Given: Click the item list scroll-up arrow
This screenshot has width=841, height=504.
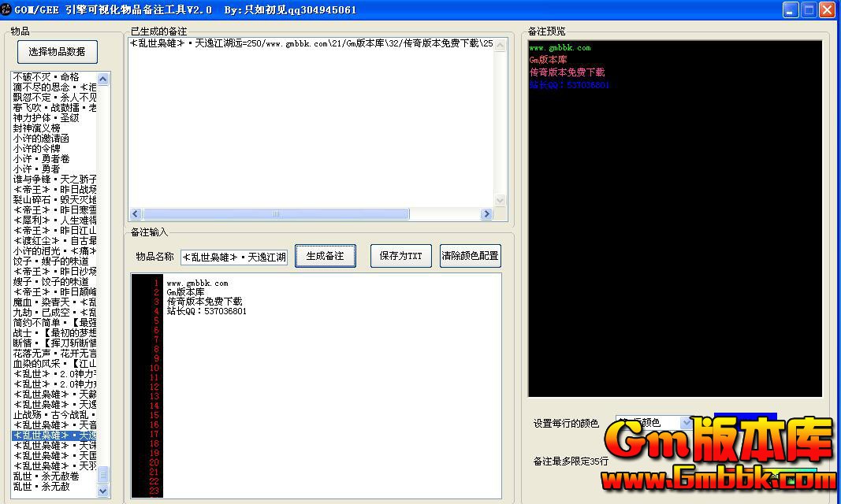Looking at the screenshot, I should (103, 79).
